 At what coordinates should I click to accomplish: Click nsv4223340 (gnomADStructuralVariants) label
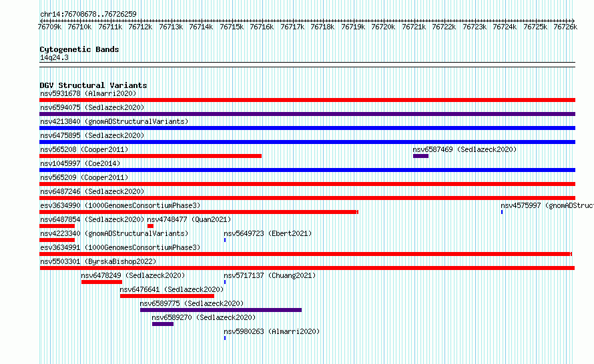click(114, 233)
